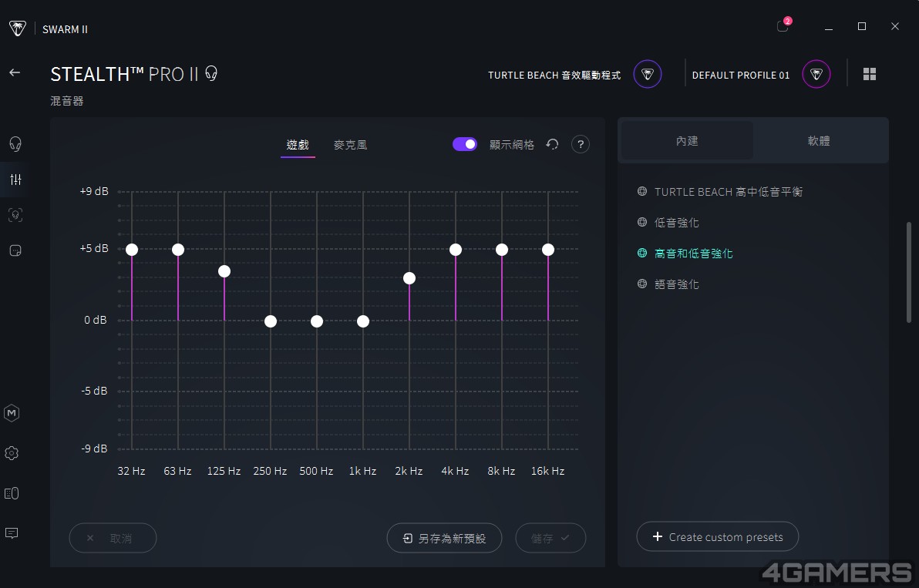Click Create custom presets button
Screen dimensions: 919x588
pyautogui.click(x=717, y=536)
